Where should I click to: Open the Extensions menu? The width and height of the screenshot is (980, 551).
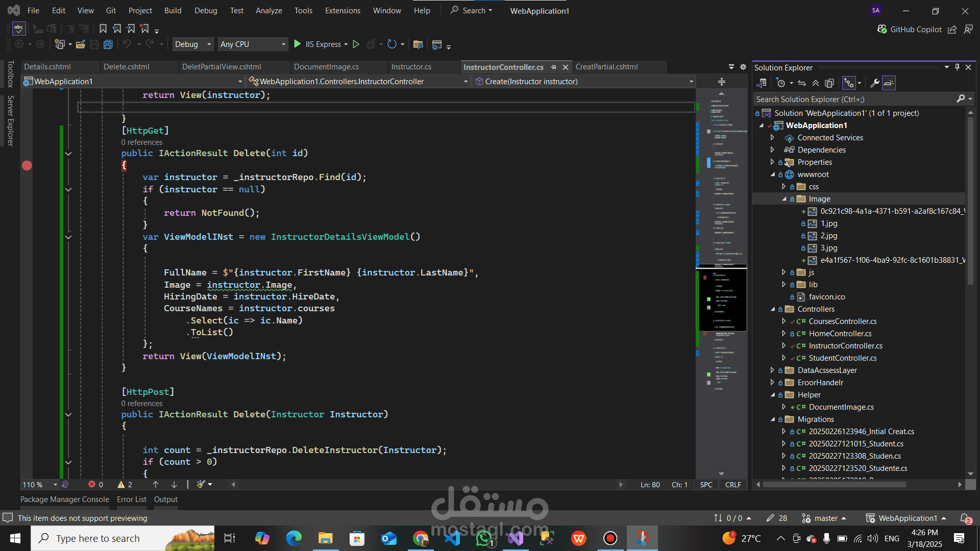pos(342,11)
